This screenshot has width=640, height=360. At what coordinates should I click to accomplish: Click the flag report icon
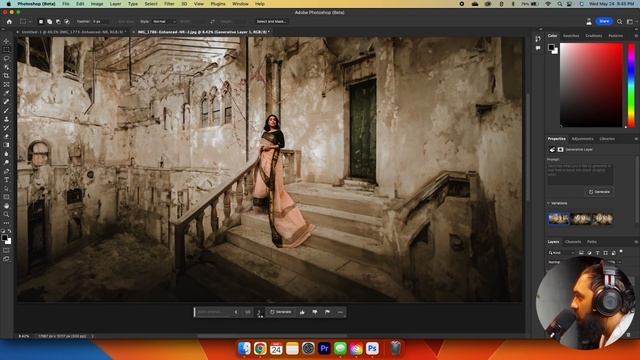(327, 312)
